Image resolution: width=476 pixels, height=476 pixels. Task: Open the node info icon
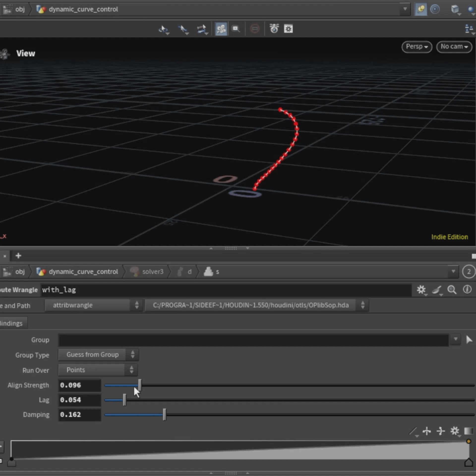click(x=467, y=289)
